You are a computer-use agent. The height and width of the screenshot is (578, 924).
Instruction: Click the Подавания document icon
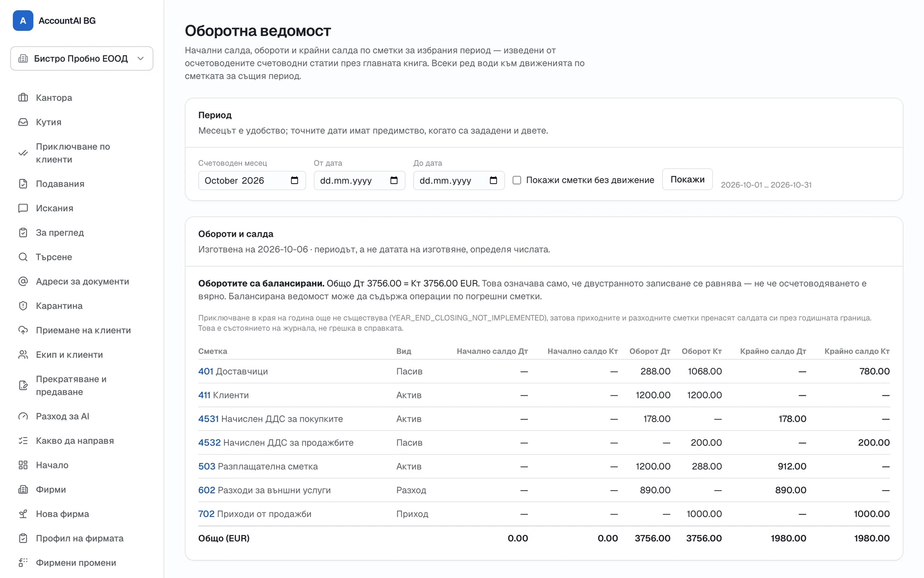(23, 184)
